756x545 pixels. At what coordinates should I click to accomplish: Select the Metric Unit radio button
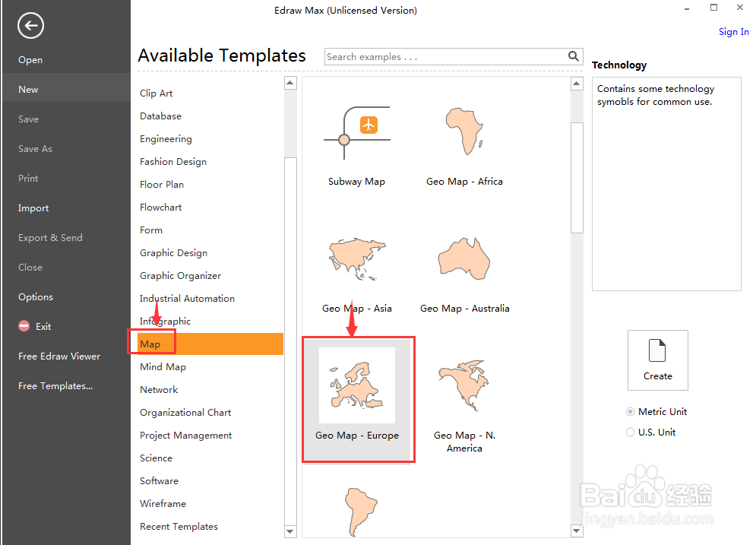tap(630, 411)
